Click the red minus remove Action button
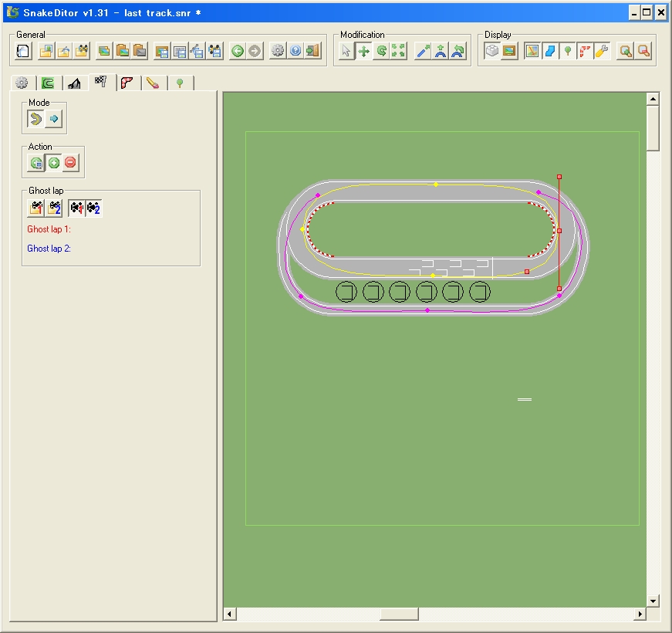Viewport: 672px width, 633px height. point(71,163)
